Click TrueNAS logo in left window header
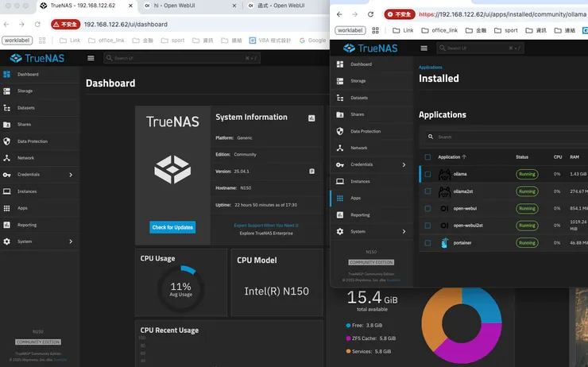The height and width of the screenshot is (367, 588). [37, 58]
